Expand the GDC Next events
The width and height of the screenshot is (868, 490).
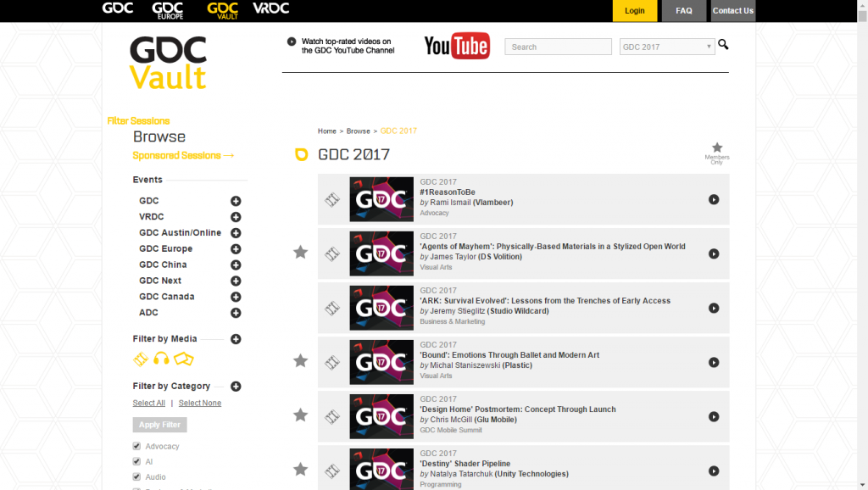[236, 281]
